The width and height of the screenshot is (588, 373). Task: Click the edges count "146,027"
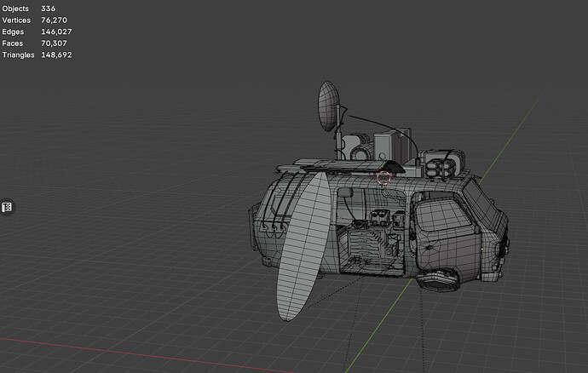click(56, 32)
